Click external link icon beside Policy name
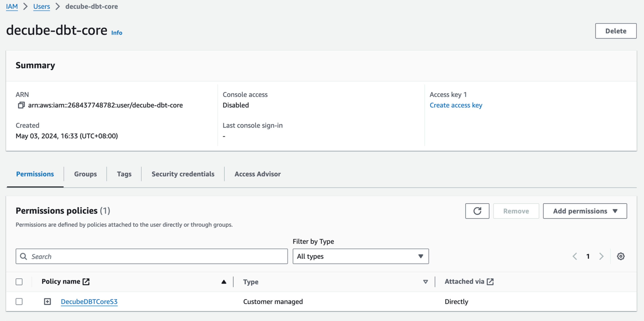 (86, 281)
